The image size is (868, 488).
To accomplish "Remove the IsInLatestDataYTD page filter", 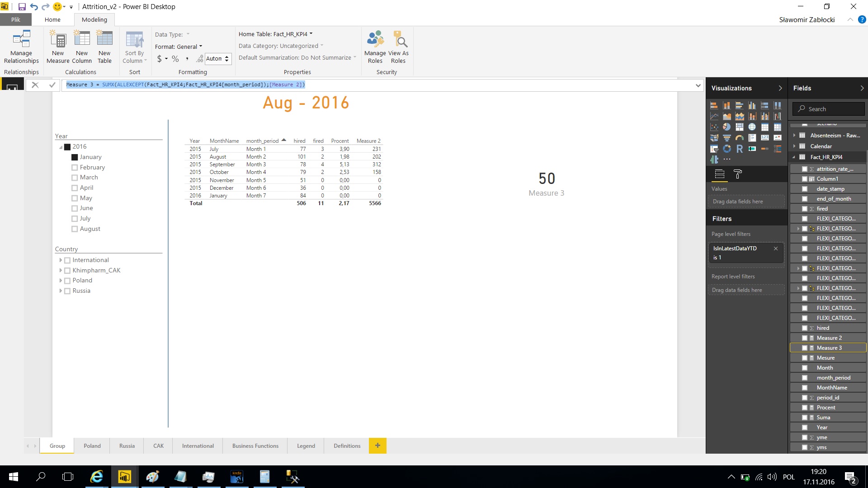I will [776, 249].
